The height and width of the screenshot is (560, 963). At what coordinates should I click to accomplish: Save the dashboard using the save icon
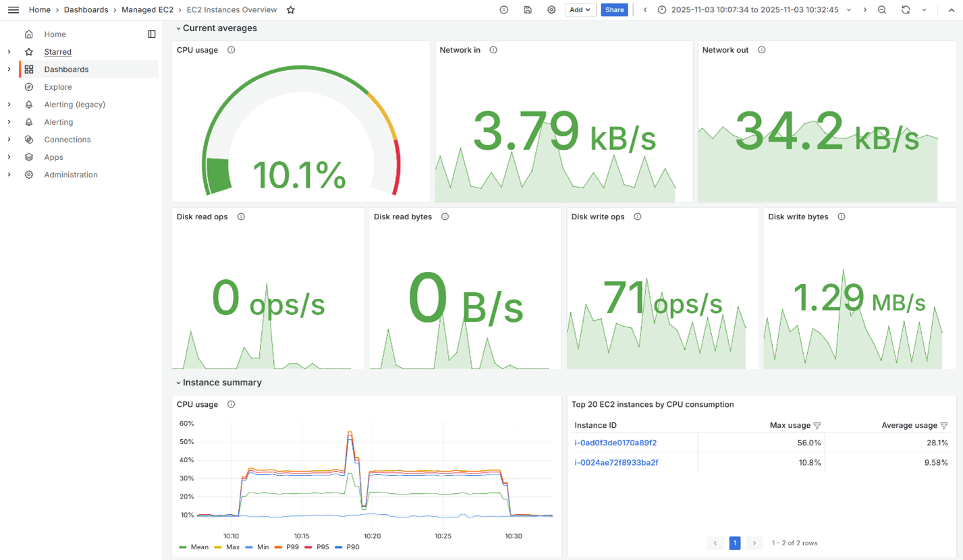527,10
